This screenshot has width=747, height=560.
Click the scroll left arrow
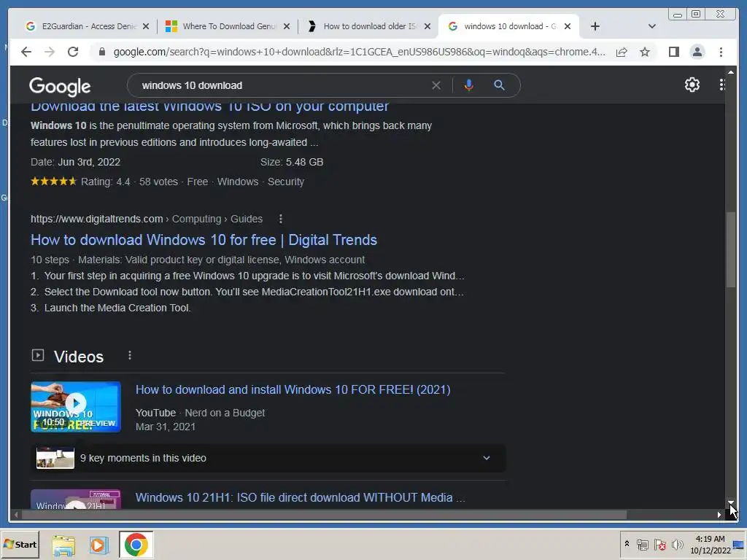pos(16,515)
